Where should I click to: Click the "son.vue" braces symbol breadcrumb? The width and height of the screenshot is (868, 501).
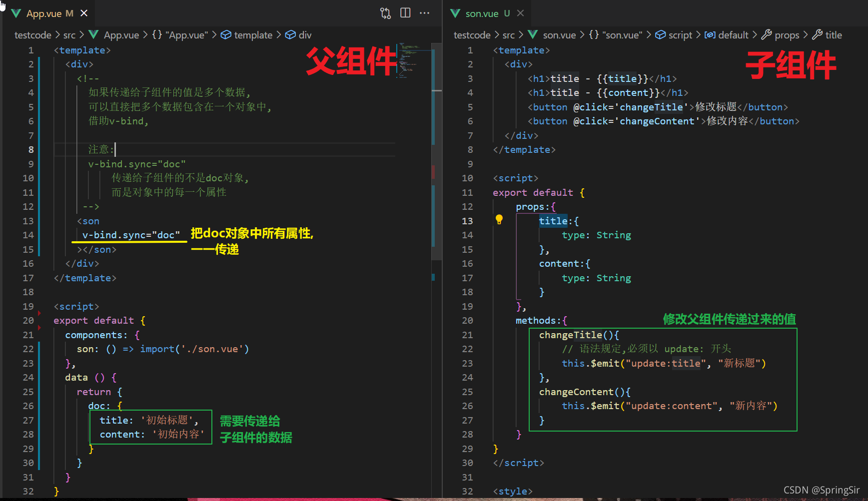point(616,35)
